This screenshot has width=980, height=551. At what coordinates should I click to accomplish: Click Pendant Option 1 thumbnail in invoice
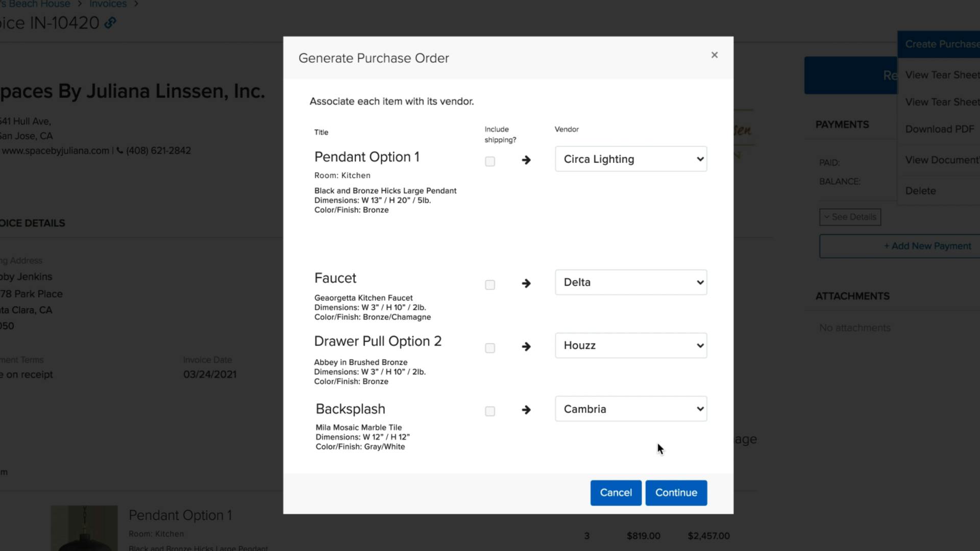(84, 528)
